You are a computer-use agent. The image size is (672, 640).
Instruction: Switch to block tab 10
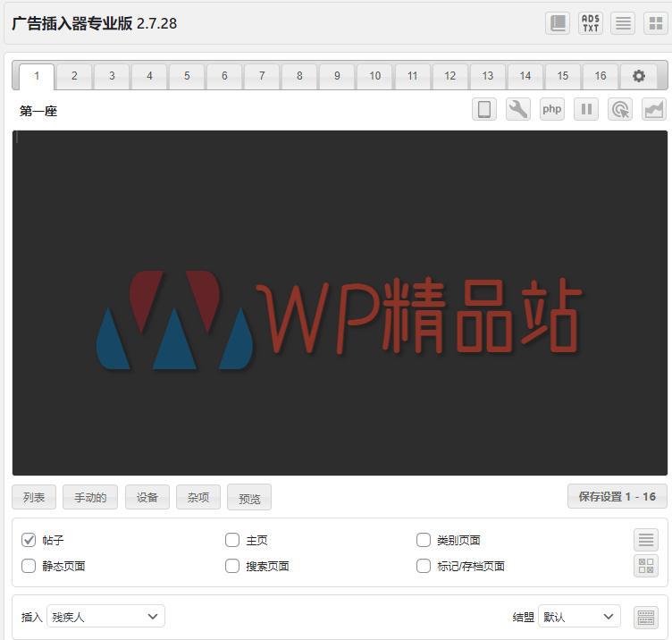point(375,76)
